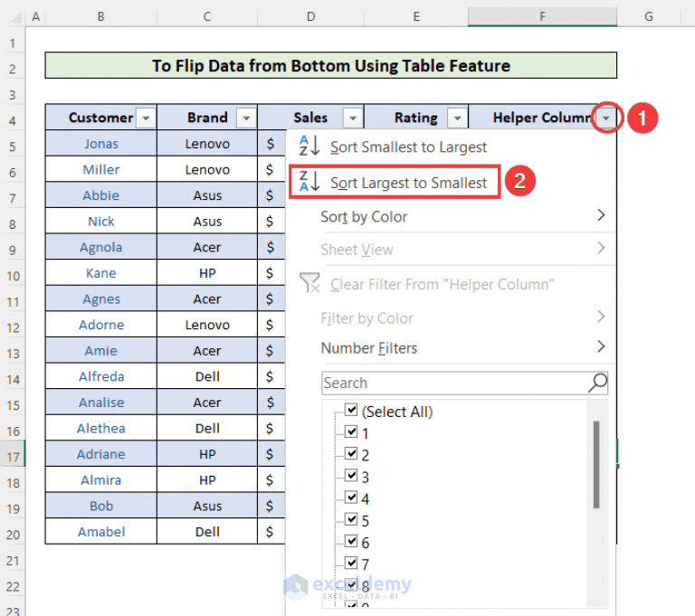This screenshot has width=695, height=616.
Task: Select column B header
Action: [101, 17]
